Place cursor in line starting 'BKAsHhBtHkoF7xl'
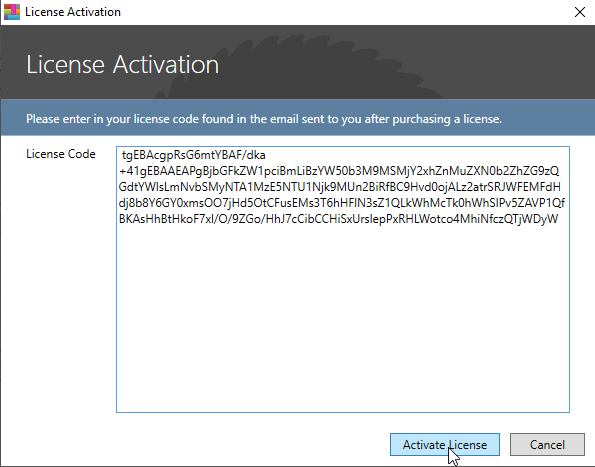Image resolution: width=595 pixels, height=467 pixels. point(338,219)
